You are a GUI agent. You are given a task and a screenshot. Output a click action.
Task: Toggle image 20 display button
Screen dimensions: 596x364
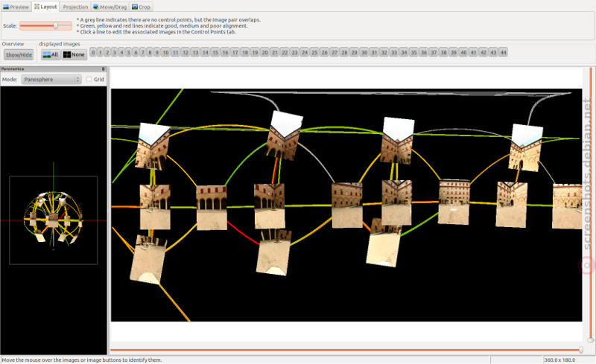coord(265,52)
